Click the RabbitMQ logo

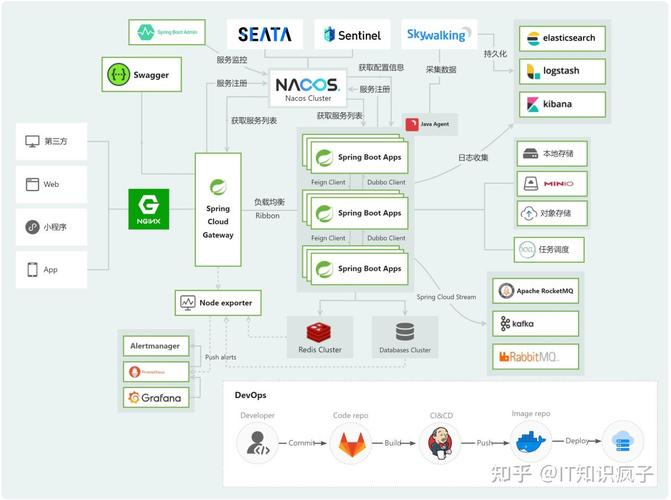[x=529, y=356]
